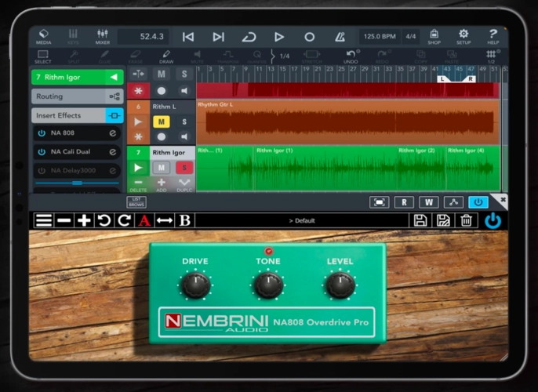This screenshot has width=538, height=392.
Task: Enable the NA Delay3000 insert
Action: coord(42,170)
